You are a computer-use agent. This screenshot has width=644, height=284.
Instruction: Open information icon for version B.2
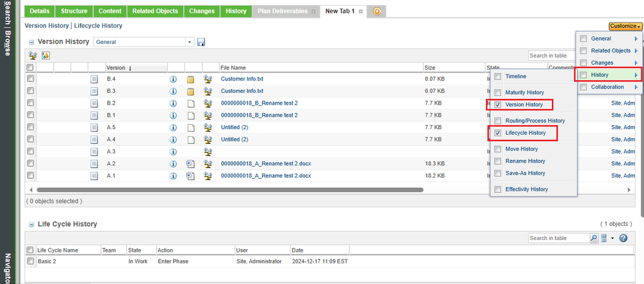(x=173, y=103)
